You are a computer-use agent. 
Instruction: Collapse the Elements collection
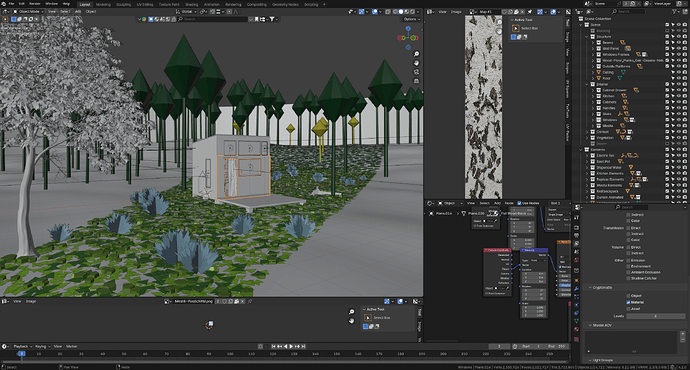(581, 150)
